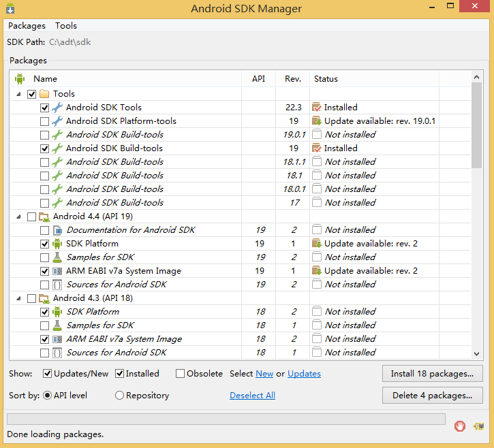Click the package list scrollbar thumb
Screen dimensions: 494x448
(476, 125)
